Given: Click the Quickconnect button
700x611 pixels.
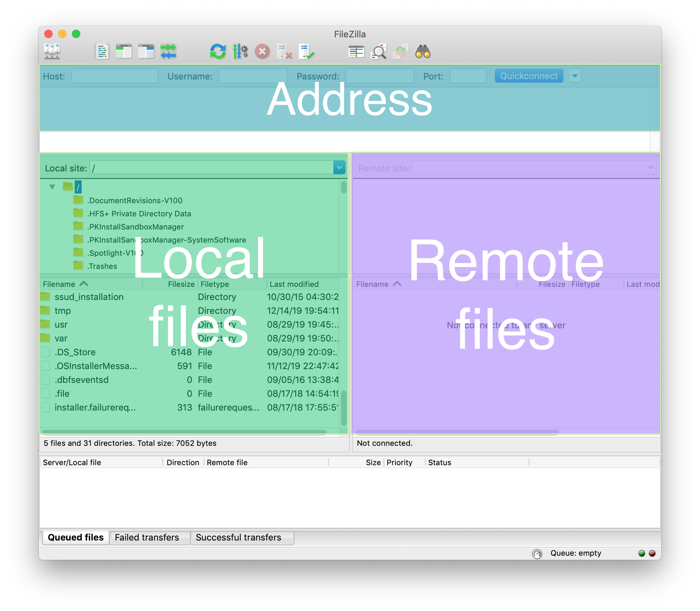Looking at the screenshot, I should (528, 76).
